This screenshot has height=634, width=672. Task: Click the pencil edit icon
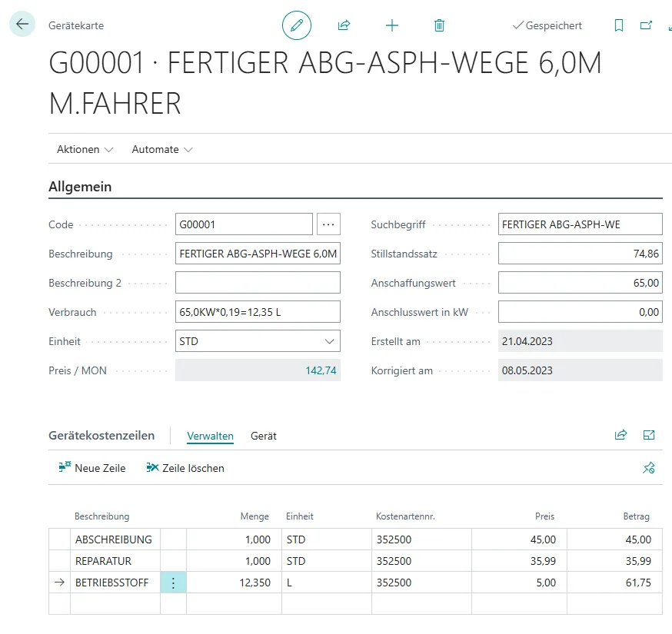coord(297,25)
